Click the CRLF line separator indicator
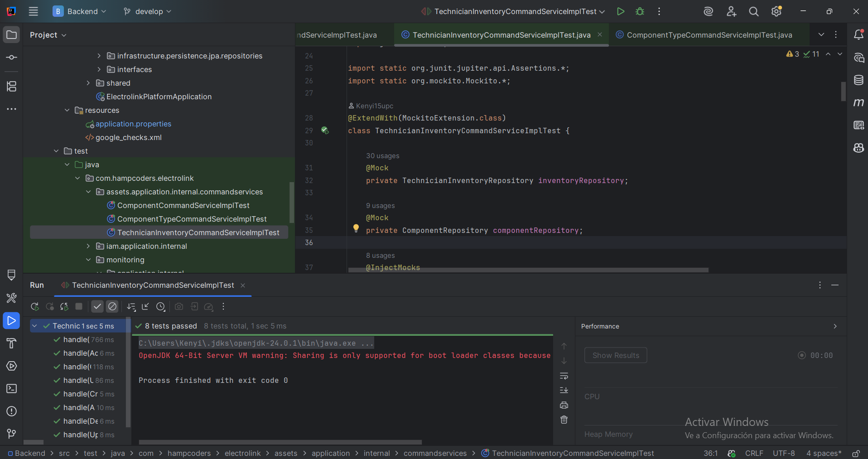 (x=754, y=454)
